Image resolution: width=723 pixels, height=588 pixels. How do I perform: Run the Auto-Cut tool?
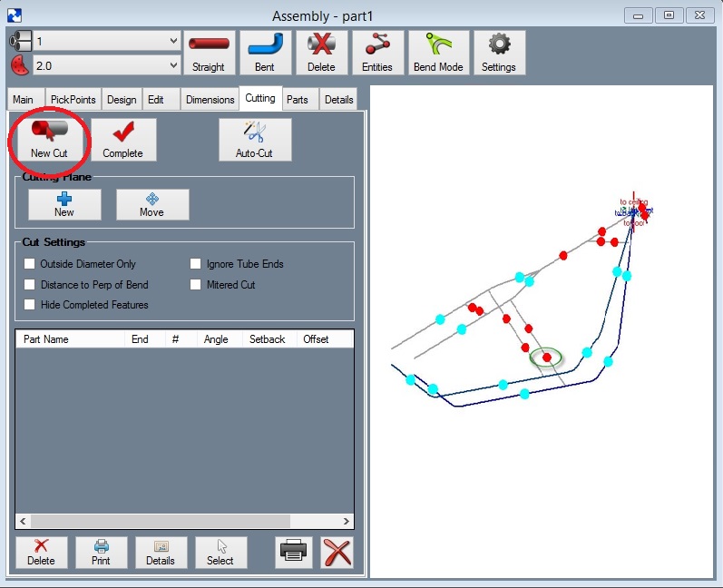[255, 140]
